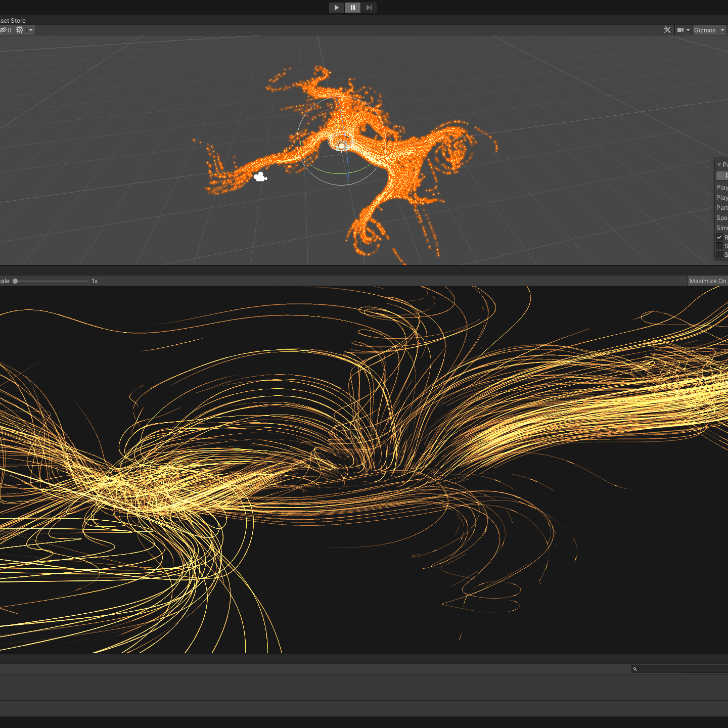This screenshot has width=728, height=728.
Task: Click the Step frame forward button
Action: (369, 8)
